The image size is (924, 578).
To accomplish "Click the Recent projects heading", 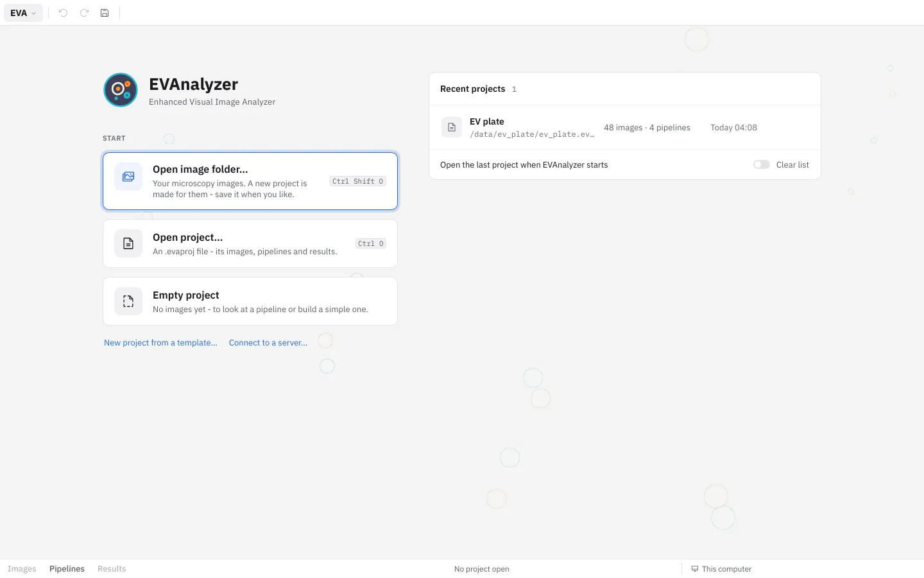I will coord(472,89).
